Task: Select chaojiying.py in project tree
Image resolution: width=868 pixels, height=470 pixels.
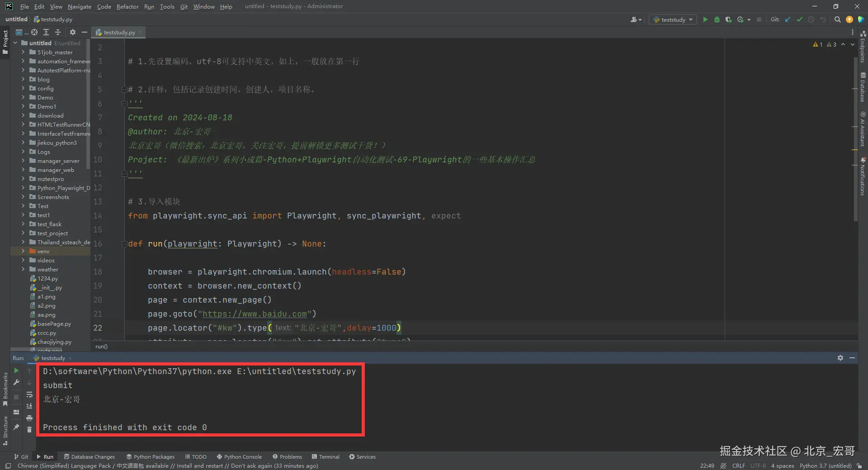Action: 54,342
